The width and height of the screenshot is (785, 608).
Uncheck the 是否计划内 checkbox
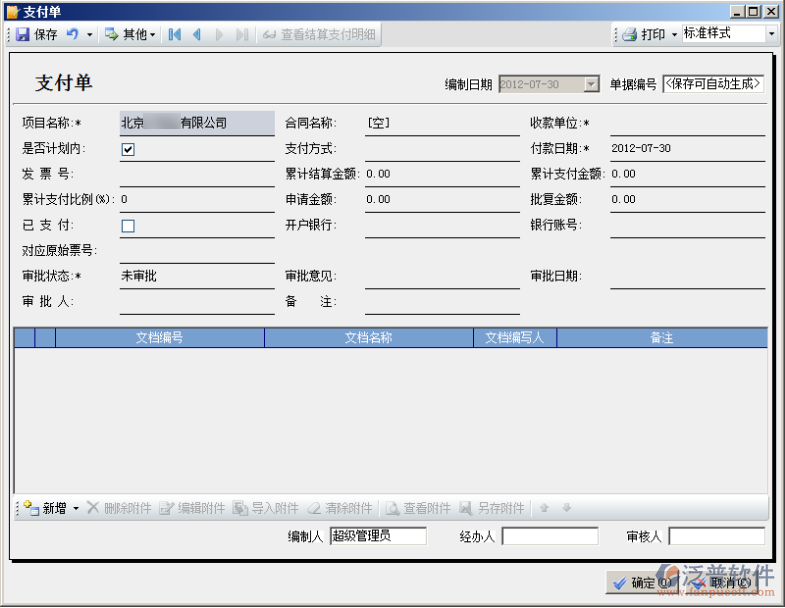[x=128, y=149]
